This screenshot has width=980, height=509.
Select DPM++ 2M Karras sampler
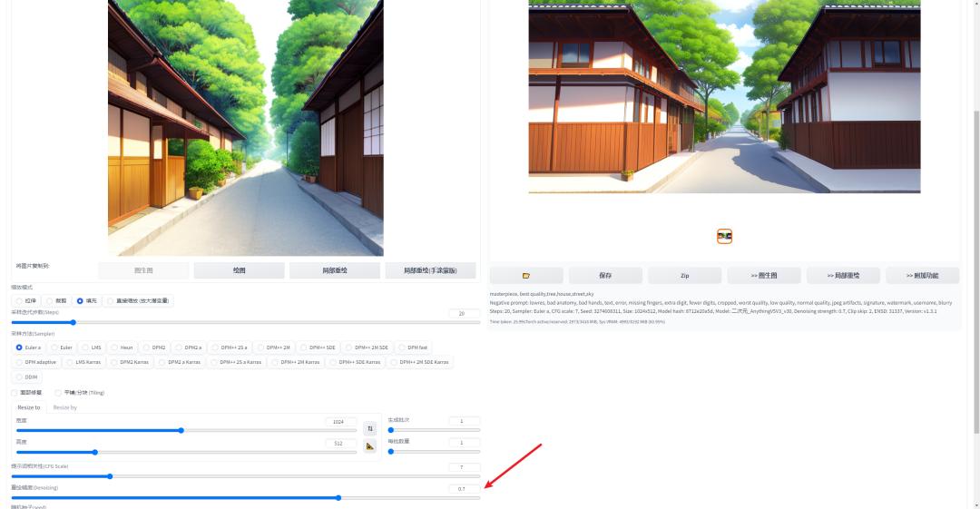[296, 362]
